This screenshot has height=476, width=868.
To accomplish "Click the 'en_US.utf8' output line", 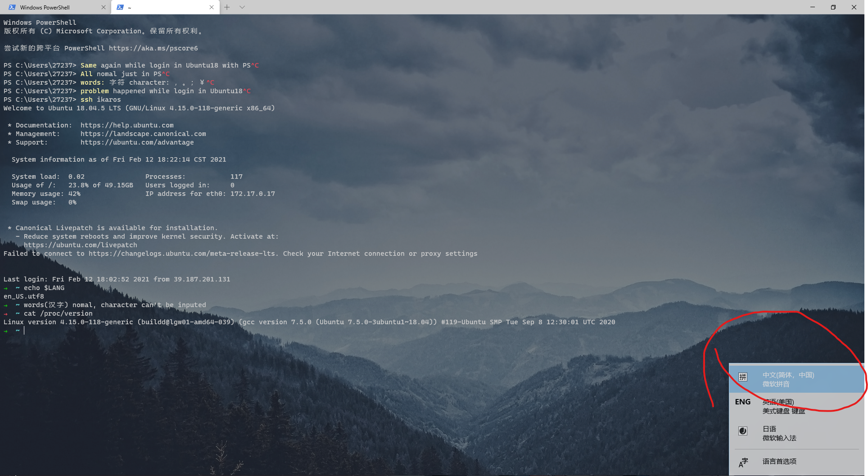I will [x=24, y=296].
